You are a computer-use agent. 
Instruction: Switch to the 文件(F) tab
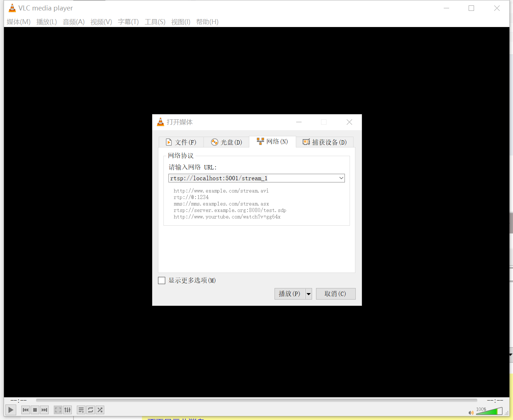(x=181, y=142)
